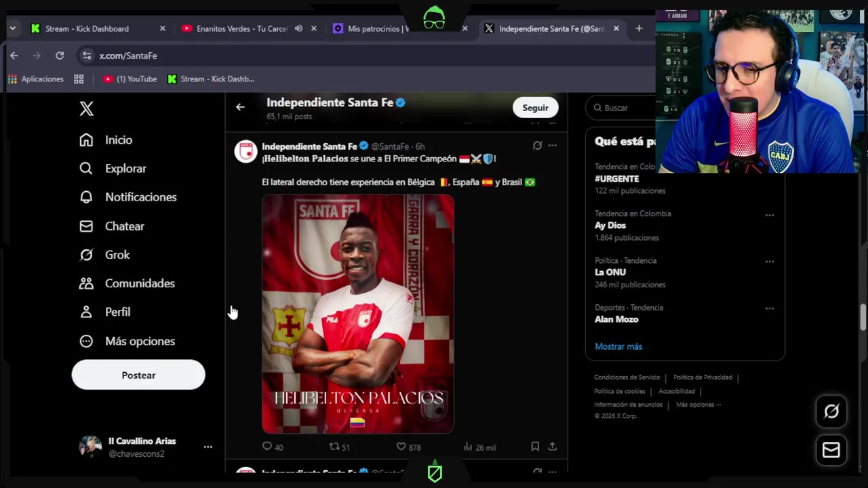Click the X logo in sidebar
The height and width of the screenshot is (488, 868).
pyautogui.click(x=86, y=108)
